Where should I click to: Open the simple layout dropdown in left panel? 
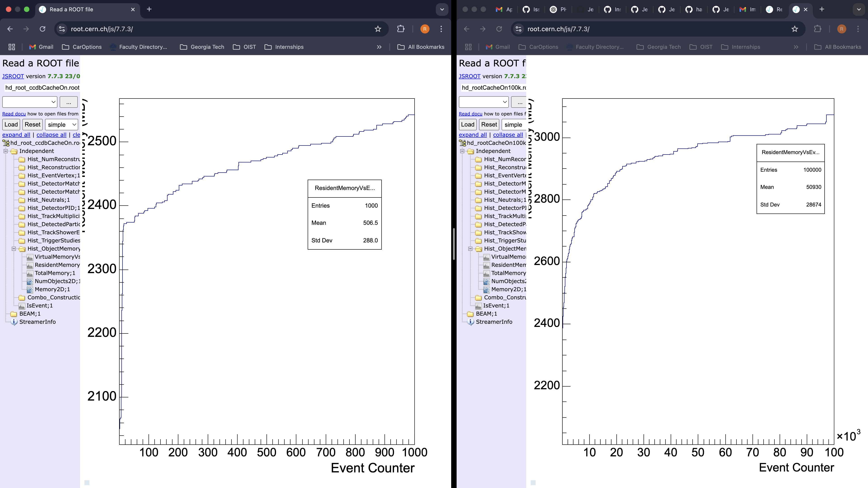62,125
